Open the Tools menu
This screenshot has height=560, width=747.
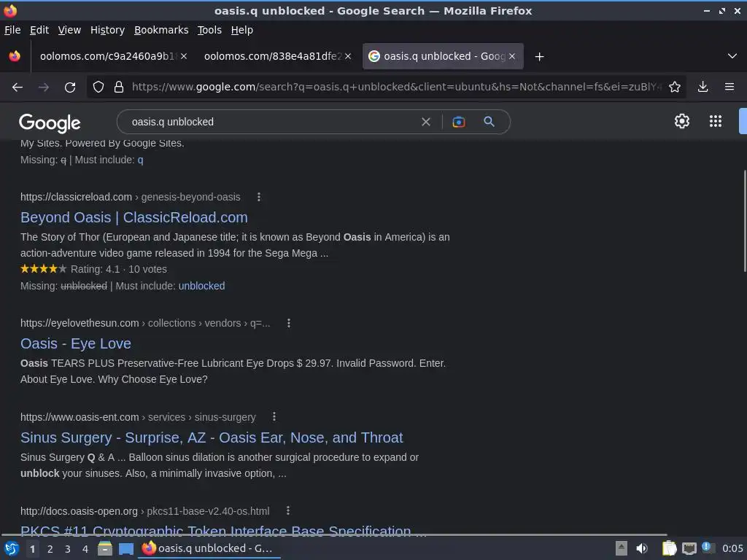(x=209, y=30)
